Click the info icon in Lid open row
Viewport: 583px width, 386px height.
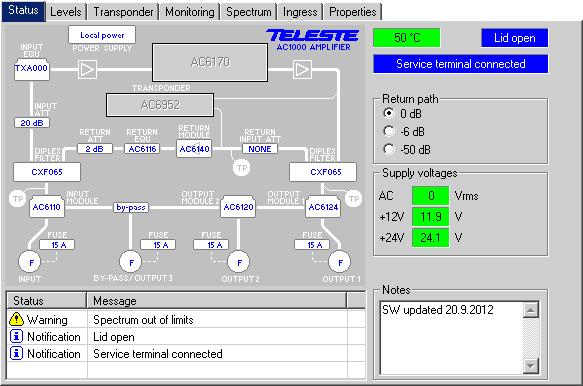pos(16,336)
